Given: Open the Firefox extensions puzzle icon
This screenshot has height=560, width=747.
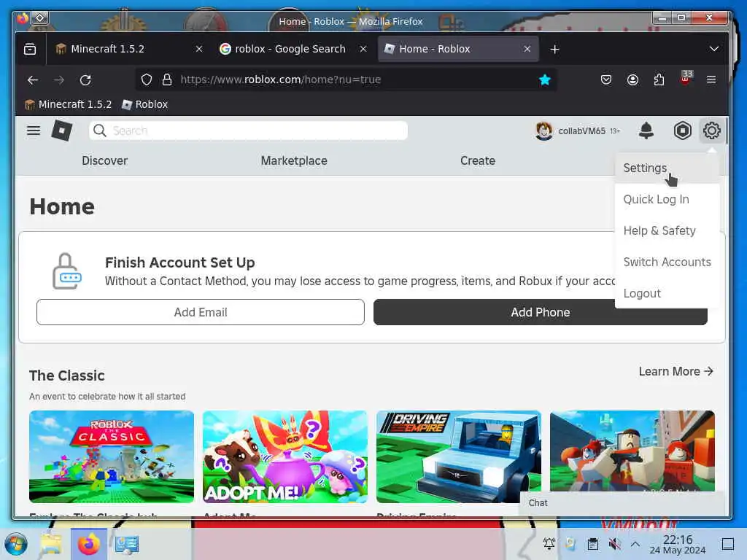Looking at the screenshot, I should point(659,79).
